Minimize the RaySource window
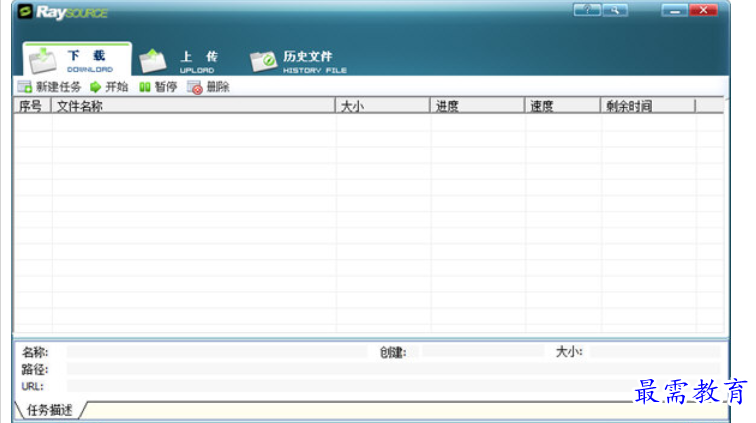This screenshot has height=423, width=756. [x=675, y=10]
